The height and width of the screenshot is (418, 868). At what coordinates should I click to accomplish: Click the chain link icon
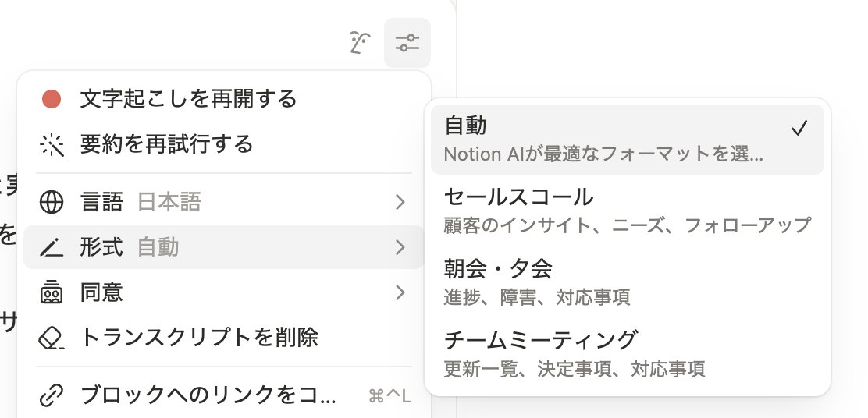click(x=52, y=395)
